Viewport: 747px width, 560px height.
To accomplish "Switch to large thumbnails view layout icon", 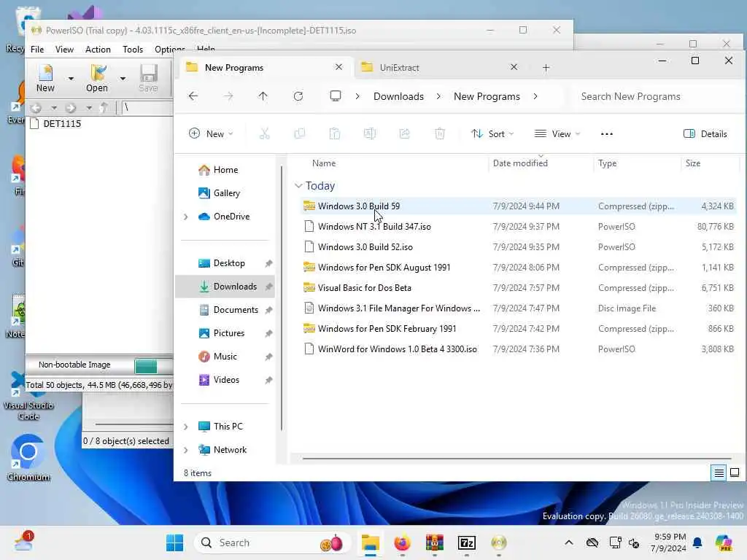I will pyautogui.click(x=735, y=472).
